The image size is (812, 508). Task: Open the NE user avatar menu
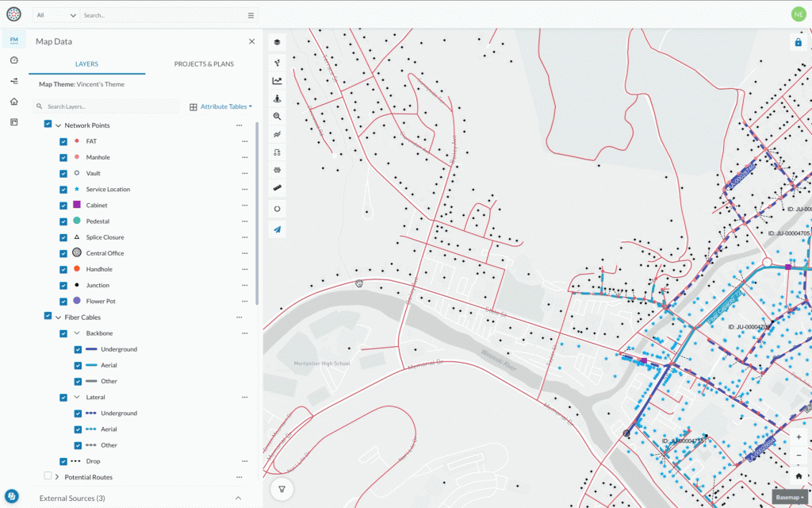point(798,14)
